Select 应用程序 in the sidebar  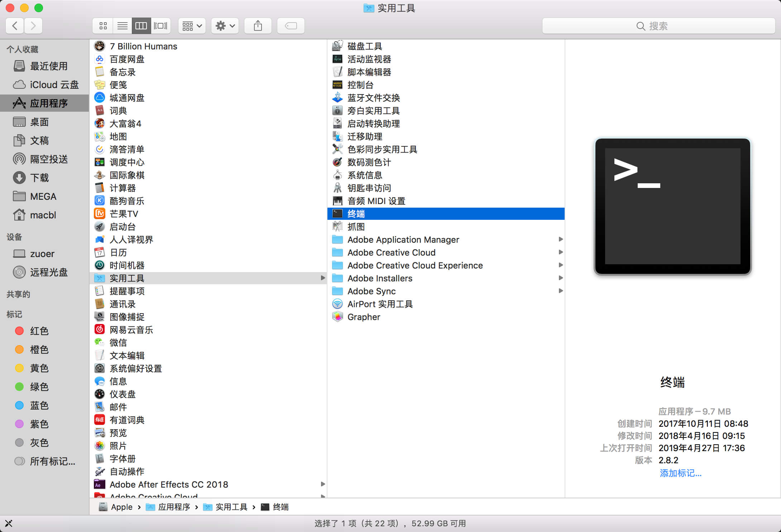[44, 103]
